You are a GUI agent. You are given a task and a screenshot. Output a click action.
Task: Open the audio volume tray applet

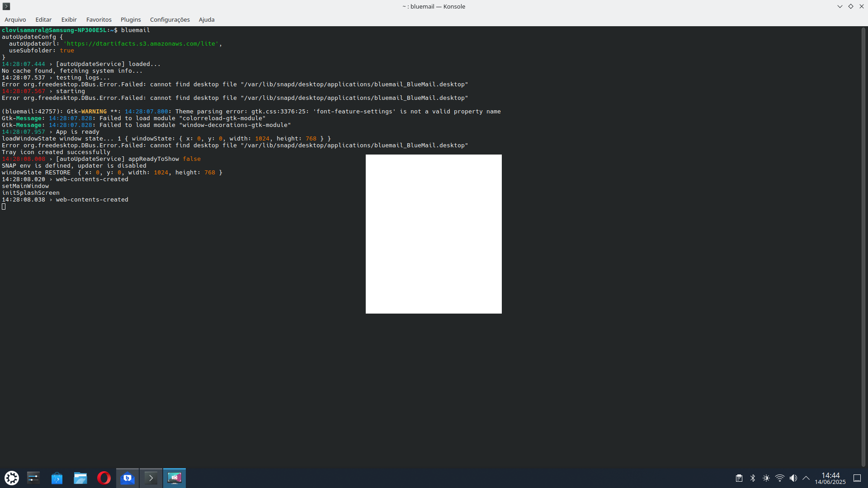point(793,478)
